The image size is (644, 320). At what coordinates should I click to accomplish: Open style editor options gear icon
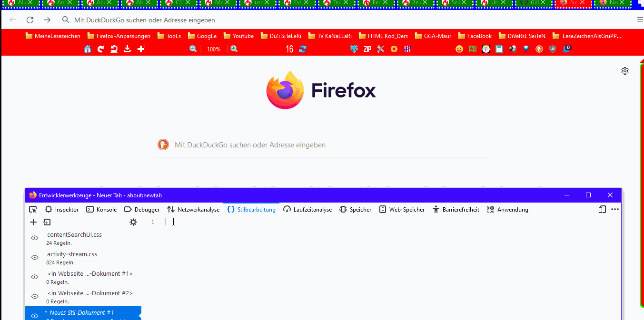[133, 222]
